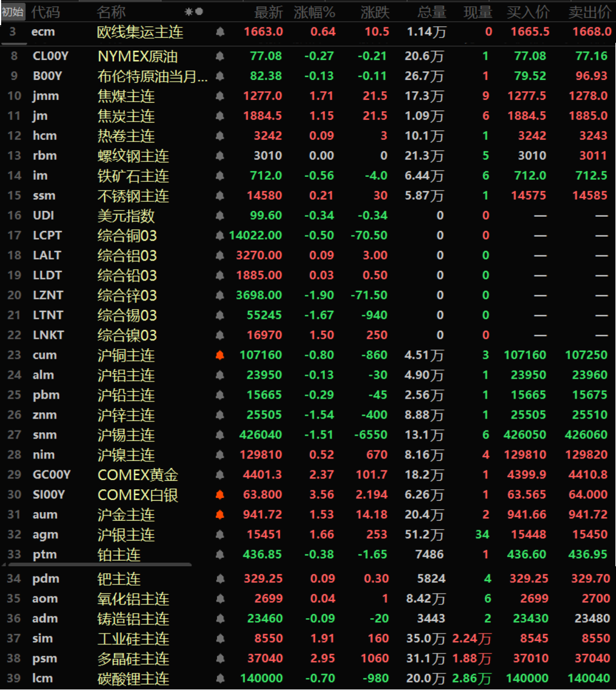The width and height of the screenshot is (616, 690).
Task: Click the code ecm
Action: (x=43, y=32)
